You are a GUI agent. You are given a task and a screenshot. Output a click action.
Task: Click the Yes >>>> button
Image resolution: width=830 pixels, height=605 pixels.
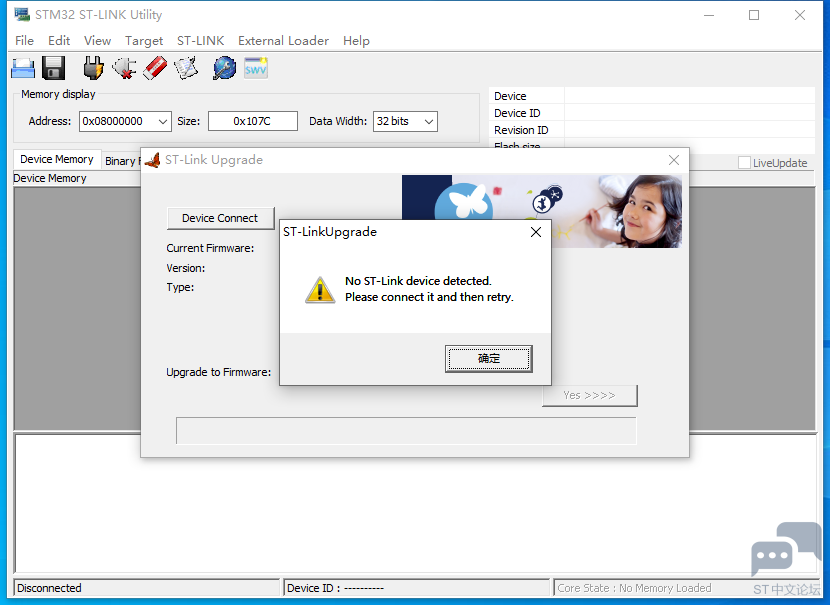(x=590, y=395)
